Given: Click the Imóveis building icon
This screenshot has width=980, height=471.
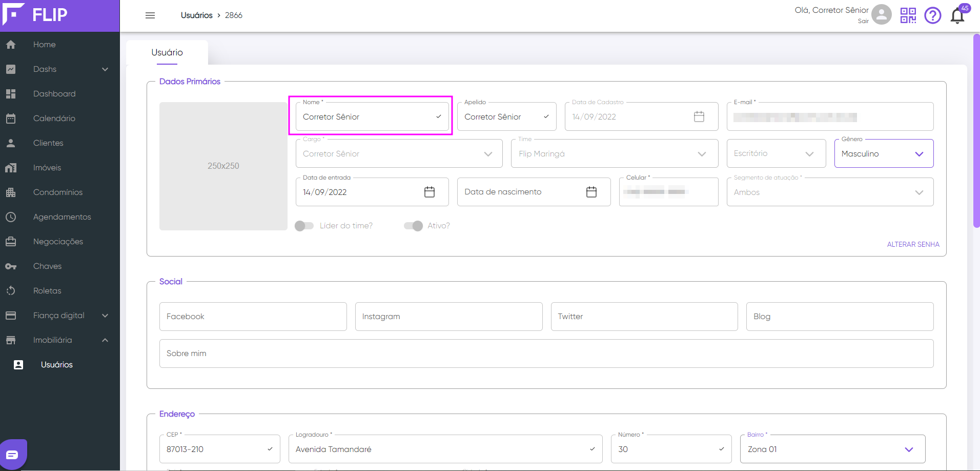Looking at the screenshot, I should tap(11, 168).
